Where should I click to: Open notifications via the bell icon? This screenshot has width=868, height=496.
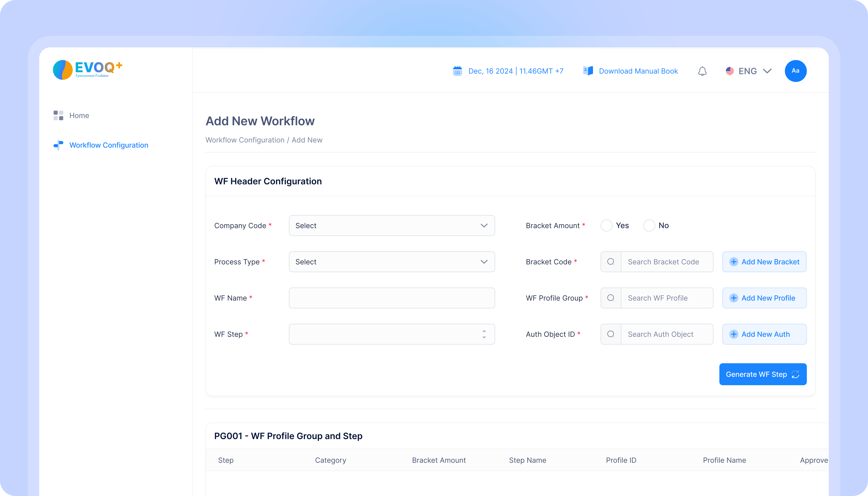(702, 71)
